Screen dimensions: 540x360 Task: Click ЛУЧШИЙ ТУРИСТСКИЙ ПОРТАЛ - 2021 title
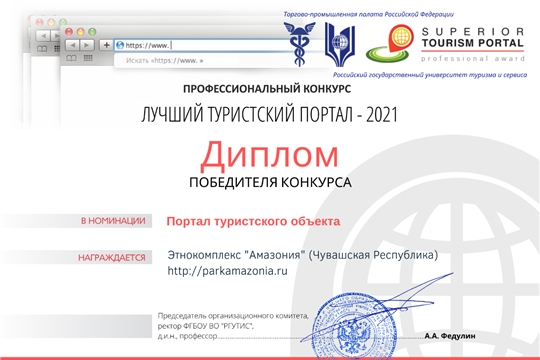point(270,114)
